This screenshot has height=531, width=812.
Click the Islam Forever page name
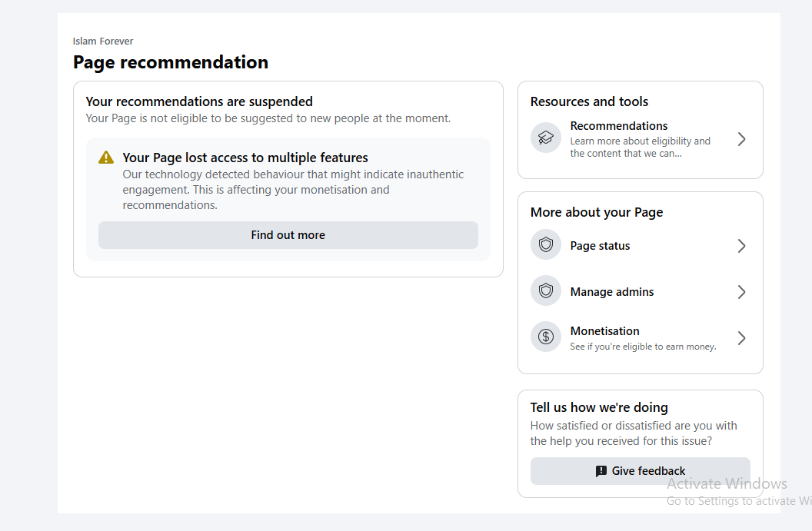[x=103, y=41]
